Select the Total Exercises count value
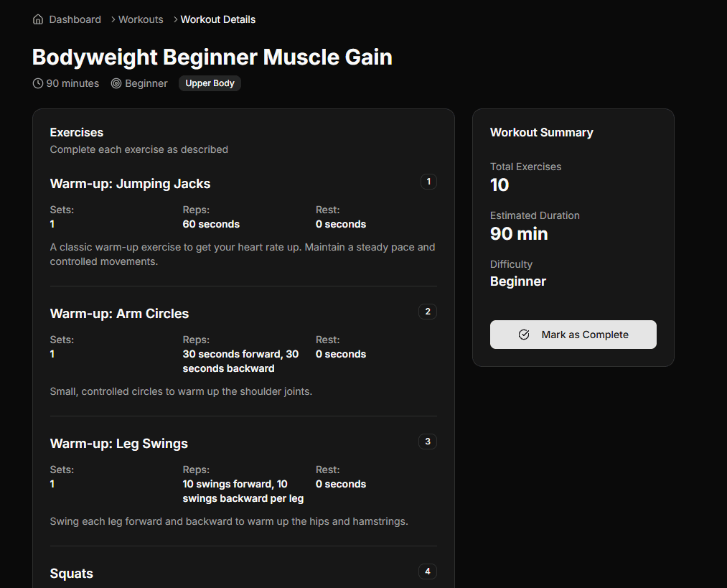727x588 pixels. point(499,185)
